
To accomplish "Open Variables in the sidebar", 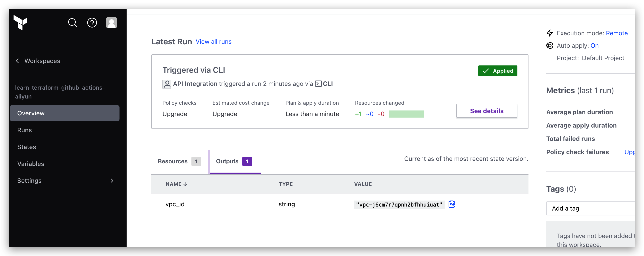I will 31,164.
